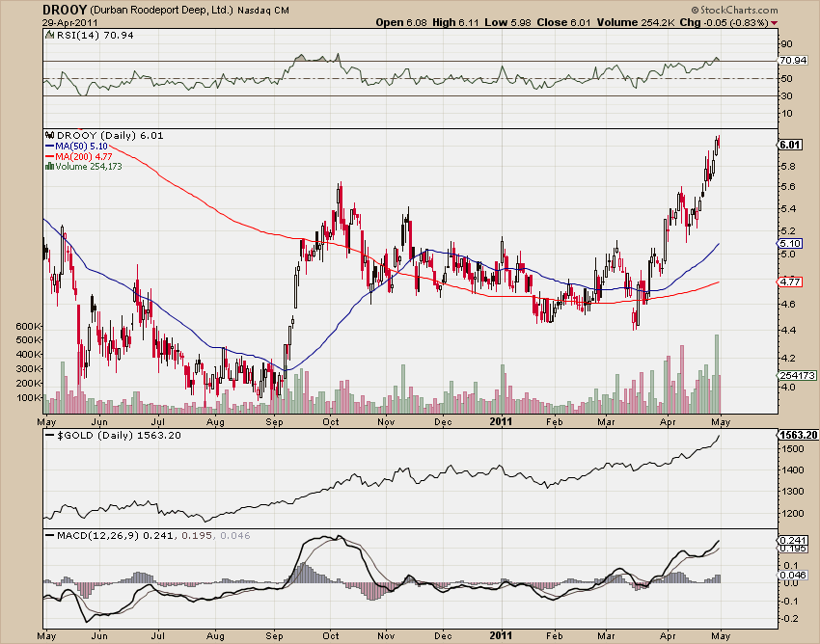Viewport: 820px width, 644px height.
Task: Click the Close 6.01 value in the header
Action: pyautogui.click(x=563, y=22)
